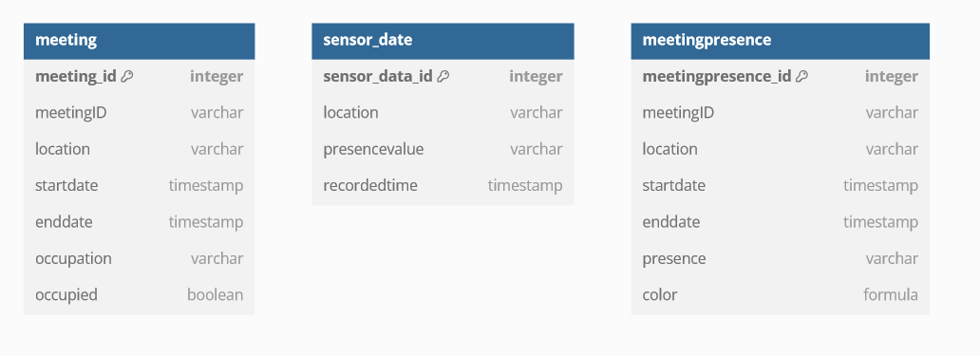This screenshot has width=980, height=356.
Task: Click the color formula row in meetingpresence
Action: [x=780, y=295]
